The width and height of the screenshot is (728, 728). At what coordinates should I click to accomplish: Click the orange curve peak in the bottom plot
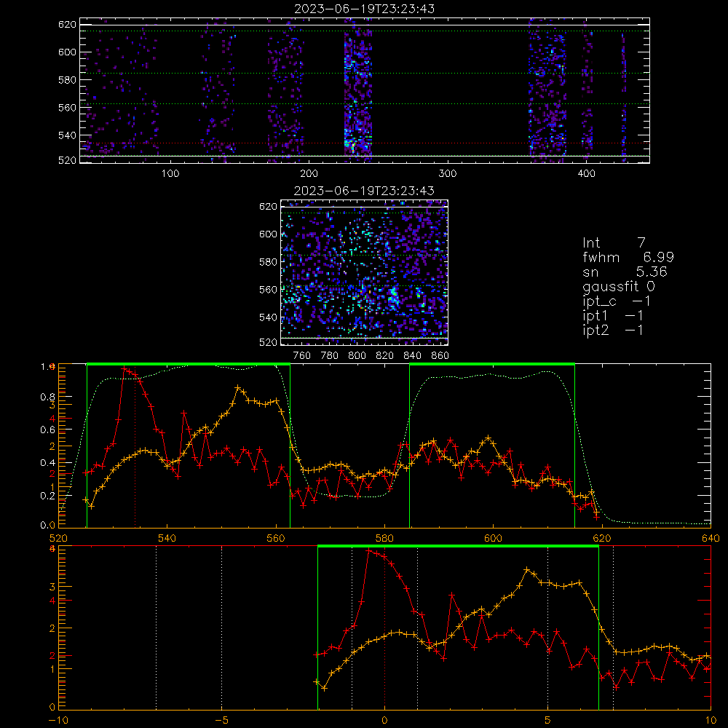tap(526, 569)
